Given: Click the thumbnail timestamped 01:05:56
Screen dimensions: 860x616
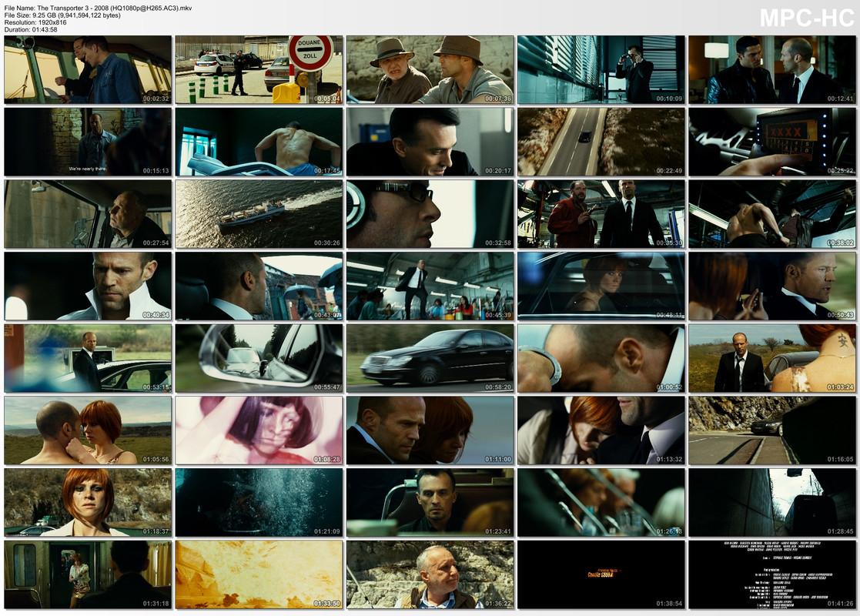Looking at the screenshot, I should pyautogui.click(x=88, y=430).
